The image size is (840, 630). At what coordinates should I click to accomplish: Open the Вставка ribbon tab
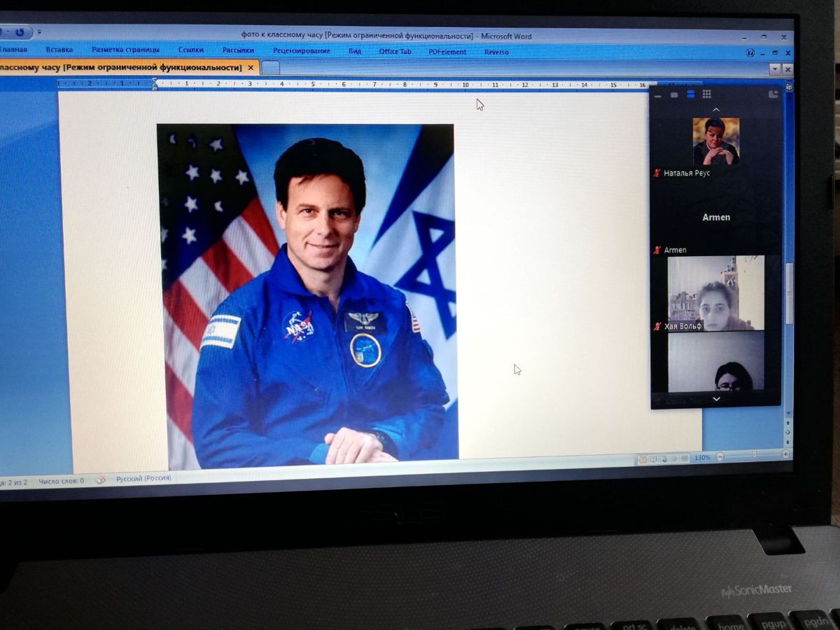coord(59,50)
